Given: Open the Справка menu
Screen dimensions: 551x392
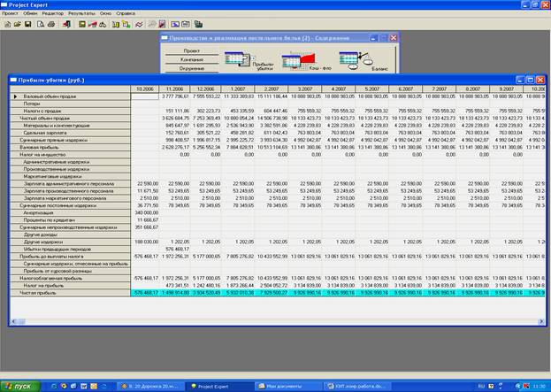Looking at the screenshot, I should [126, 14].
